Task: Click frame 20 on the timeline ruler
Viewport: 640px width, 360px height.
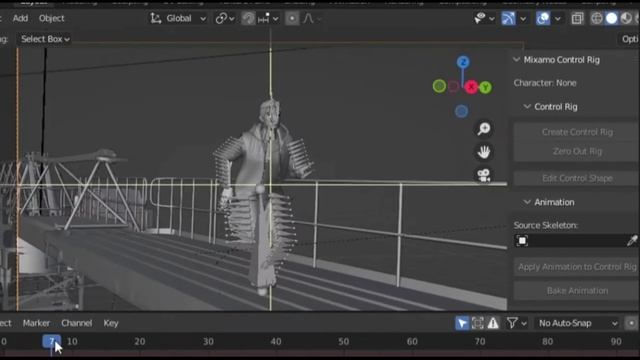Action: point(140,341)
